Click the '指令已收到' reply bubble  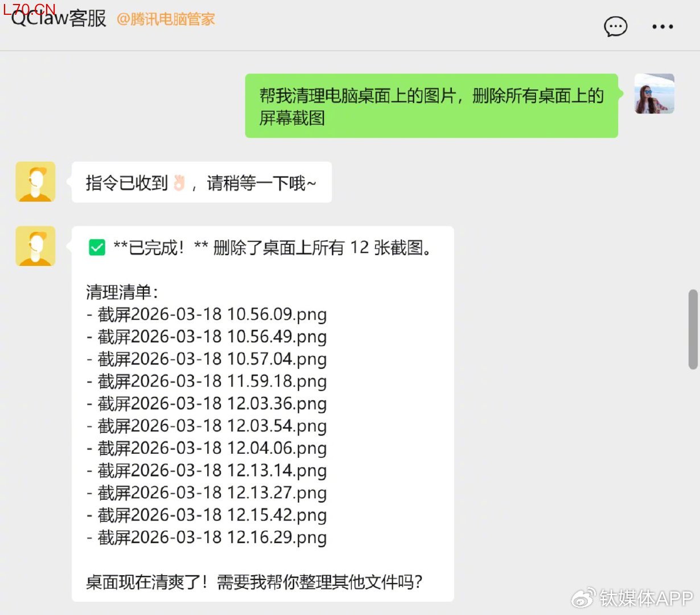(201, 183)
